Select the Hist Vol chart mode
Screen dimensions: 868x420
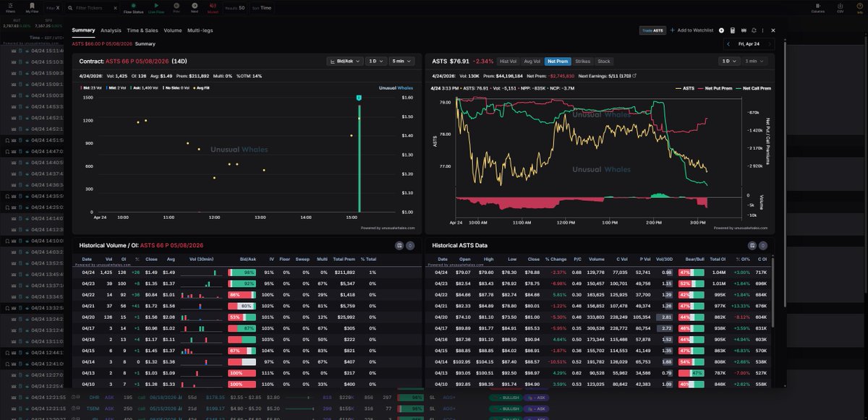tap(509, 61)
